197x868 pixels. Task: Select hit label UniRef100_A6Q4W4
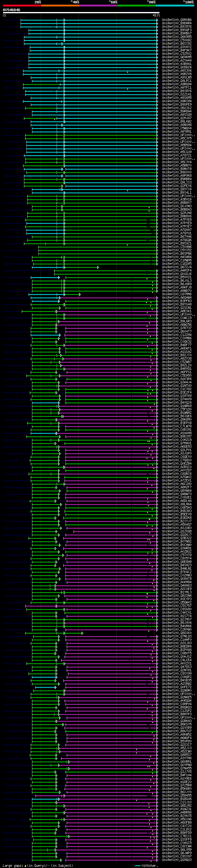pos(177,297)
